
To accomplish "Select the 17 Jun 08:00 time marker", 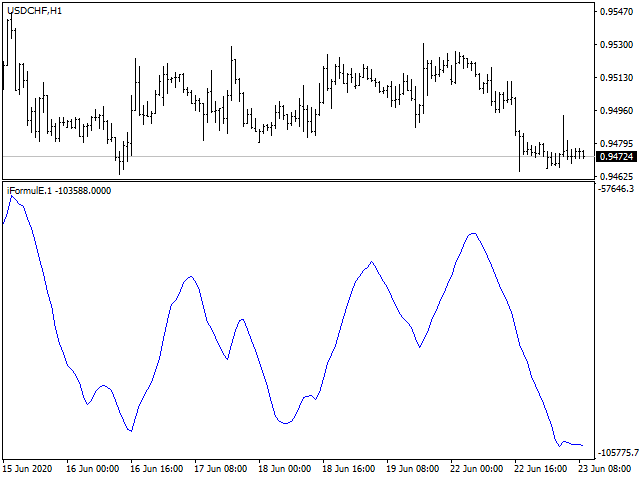I will point(220,469).
